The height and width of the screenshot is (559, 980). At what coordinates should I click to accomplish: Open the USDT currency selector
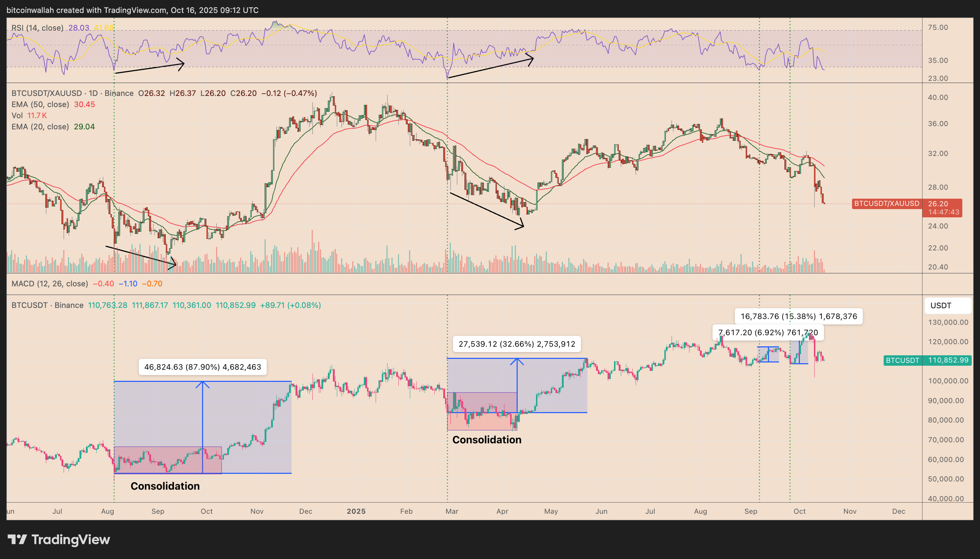(947, 306)
